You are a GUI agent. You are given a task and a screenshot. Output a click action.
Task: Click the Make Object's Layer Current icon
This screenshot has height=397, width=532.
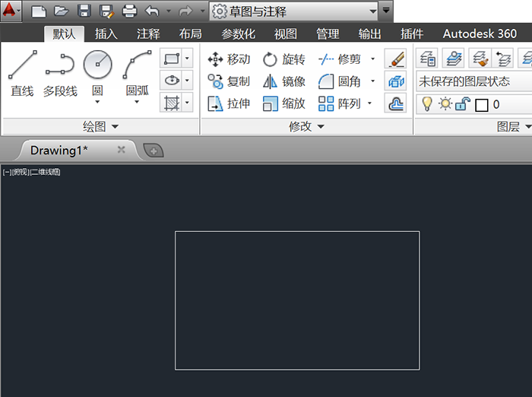453,58
